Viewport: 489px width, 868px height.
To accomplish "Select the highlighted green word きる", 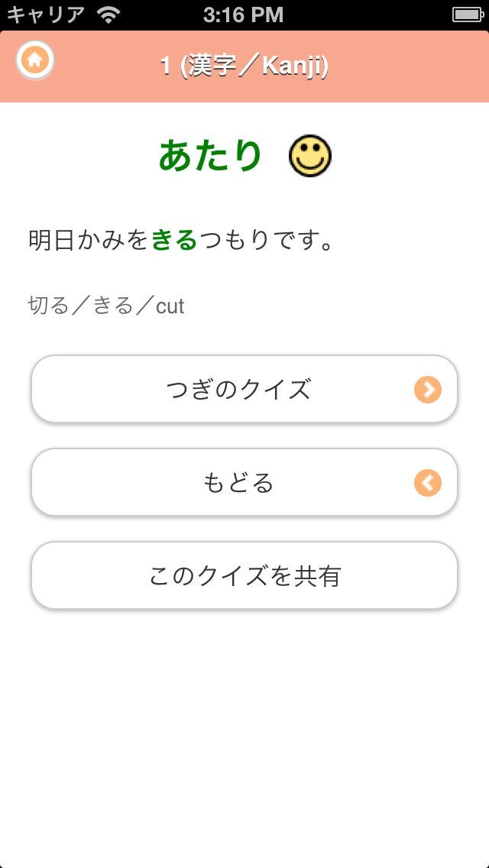I will pyautogui.click(x=174, y=241).
